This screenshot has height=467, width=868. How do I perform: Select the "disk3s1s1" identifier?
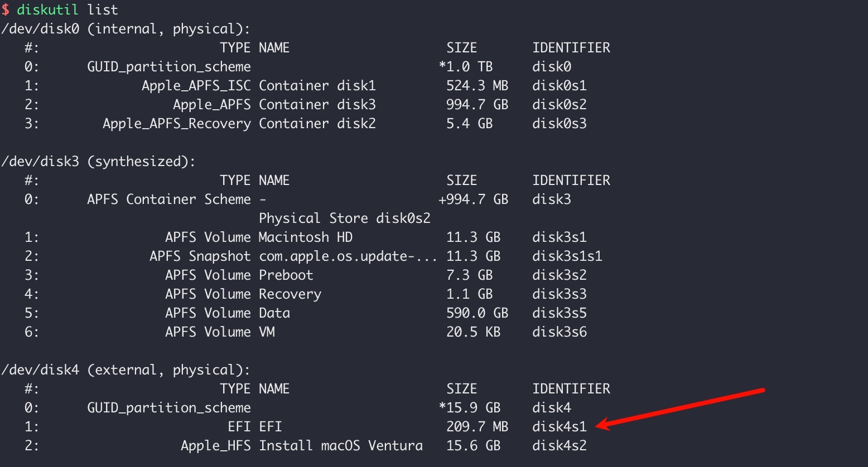pos(567,256)
